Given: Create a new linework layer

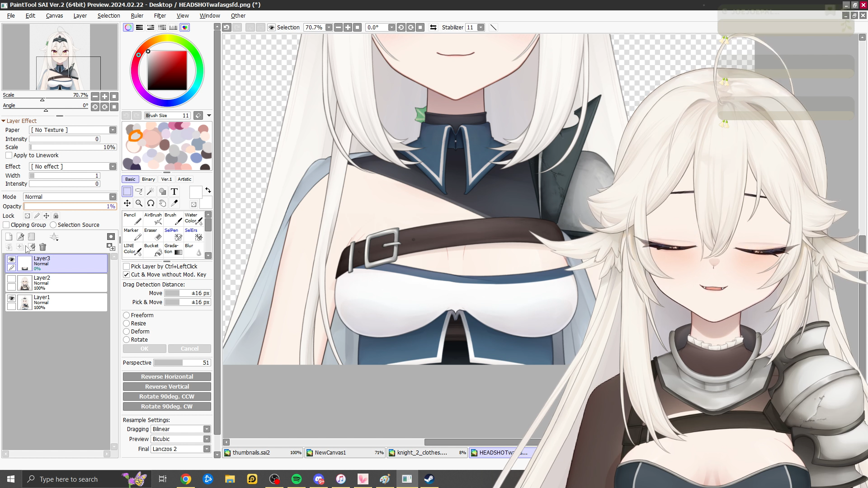Looking at the screenshot, I should [x=20, y=237].
